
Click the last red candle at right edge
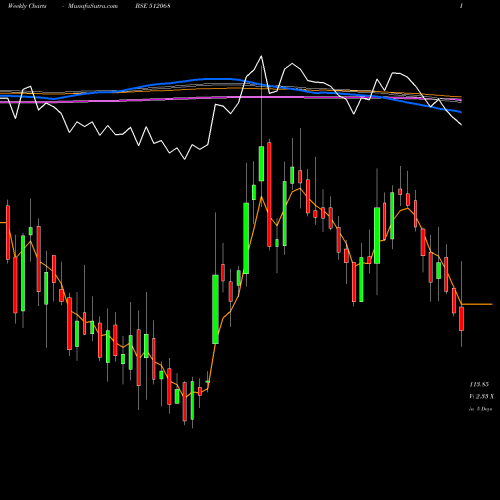[461, 319]
